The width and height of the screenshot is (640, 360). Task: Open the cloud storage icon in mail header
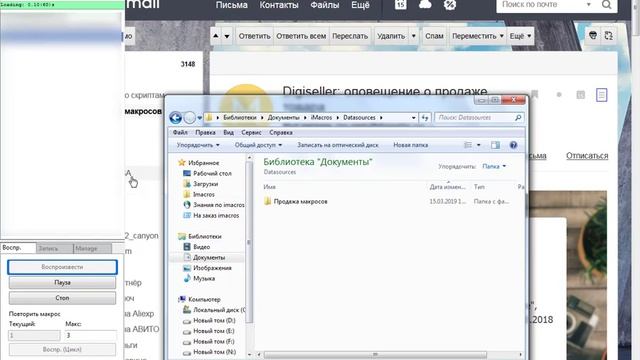click(425, 5)
